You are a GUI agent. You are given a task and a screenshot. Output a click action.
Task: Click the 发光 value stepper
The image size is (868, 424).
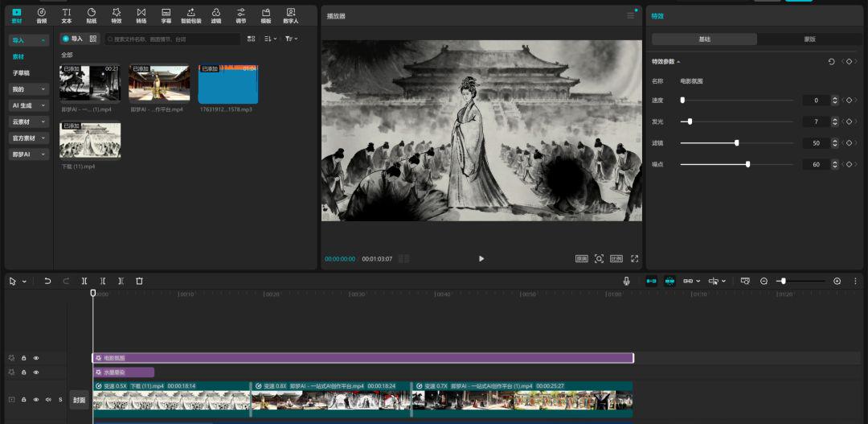point(835,121)
